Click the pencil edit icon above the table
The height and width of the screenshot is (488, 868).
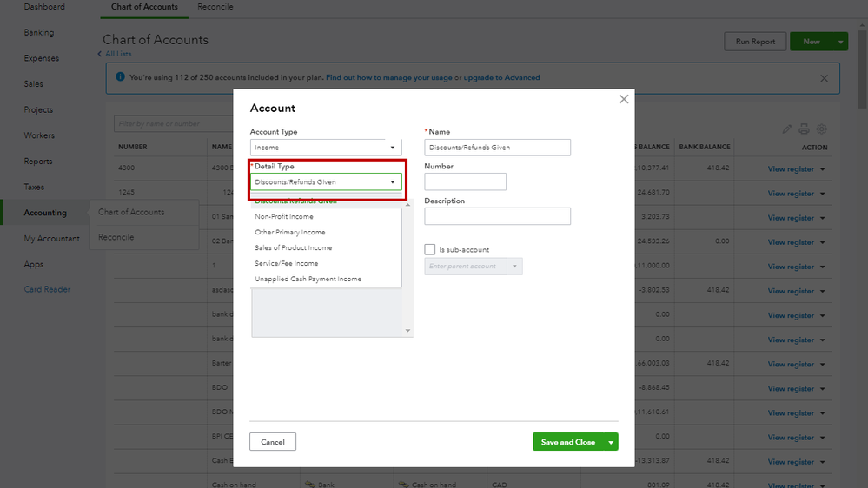pyautogui.click(x=787, y=129)
